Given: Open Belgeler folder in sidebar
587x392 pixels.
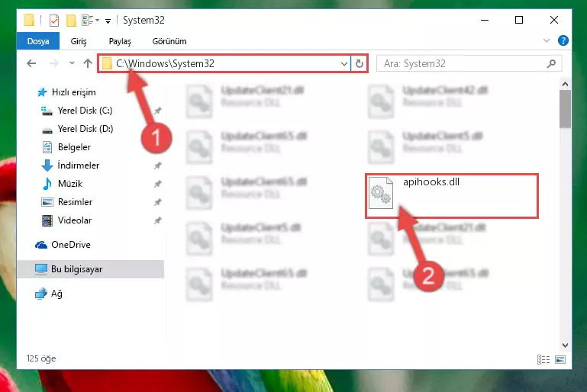Looking at the screenshot, I should (66, 147).
